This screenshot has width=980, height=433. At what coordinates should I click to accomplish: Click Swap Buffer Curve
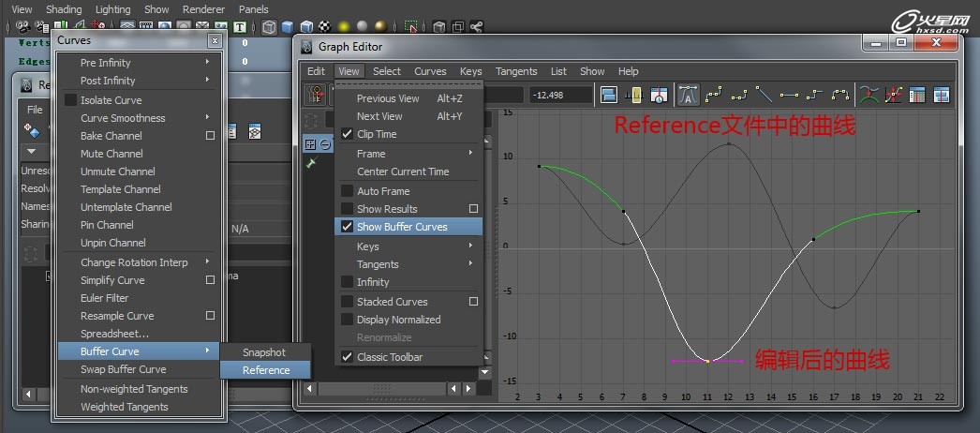(123, 369)
